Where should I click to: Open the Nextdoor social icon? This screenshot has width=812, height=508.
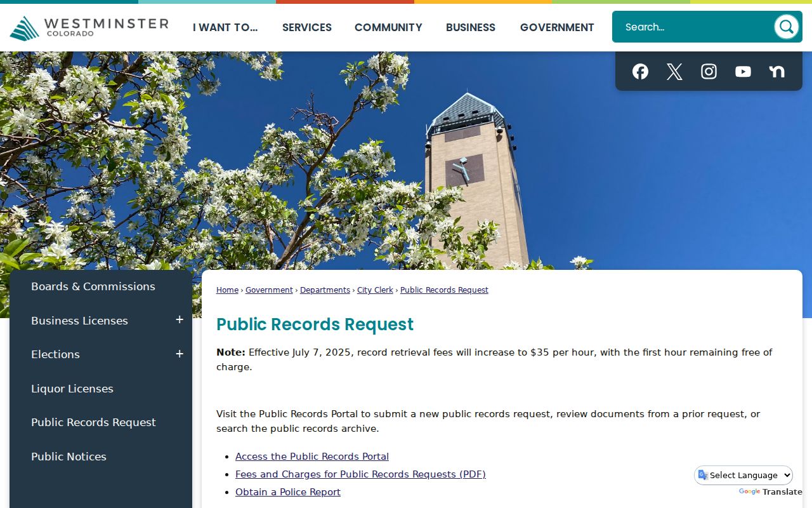click(x=777, y=72)
